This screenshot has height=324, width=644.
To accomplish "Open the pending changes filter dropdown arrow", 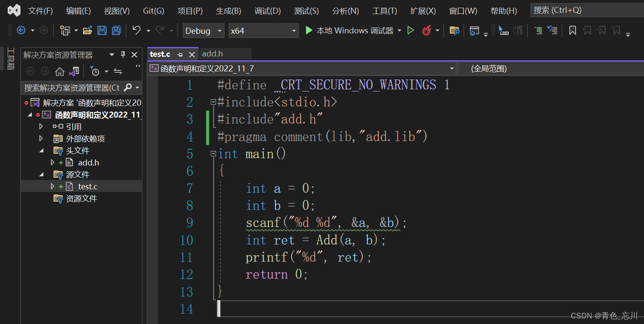I will (x=106, y=71).
